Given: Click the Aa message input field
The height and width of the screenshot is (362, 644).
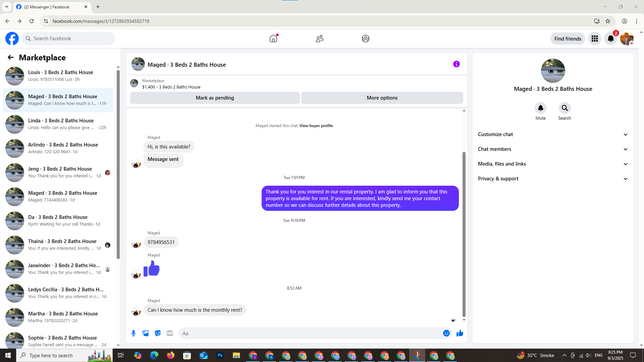Looking at the screenshot, I should pos(310,333).
